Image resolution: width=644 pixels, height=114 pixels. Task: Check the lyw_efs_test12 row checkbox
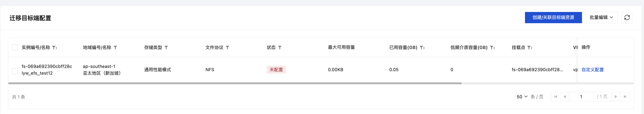[x=15, y=71]
